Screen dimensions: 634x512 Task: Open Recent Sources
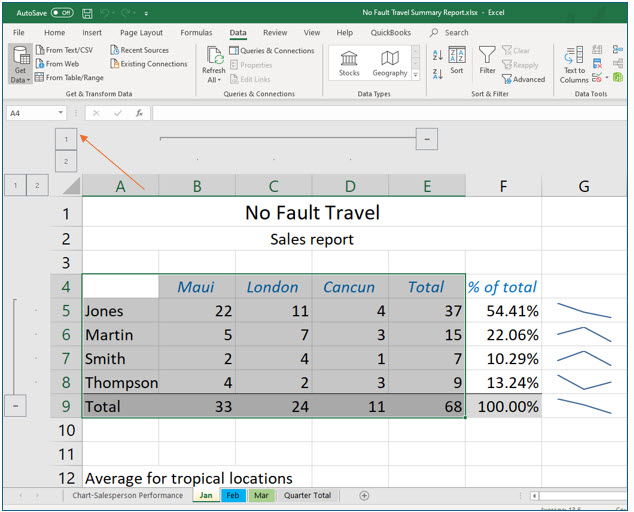tap(139, 50)
